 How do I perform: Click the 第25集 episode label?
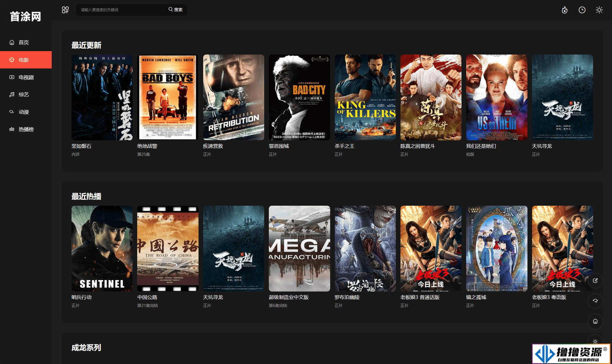(x=144, y=154)
